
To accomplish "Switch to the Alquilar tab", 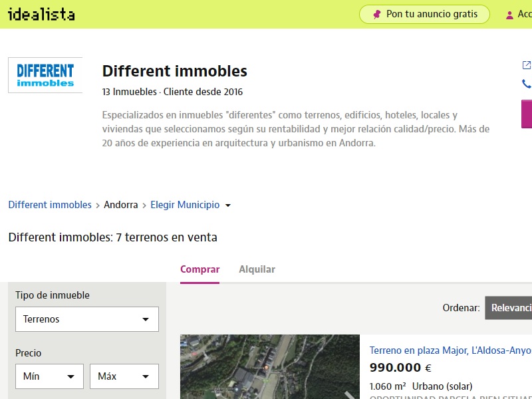I will (257, 269).
